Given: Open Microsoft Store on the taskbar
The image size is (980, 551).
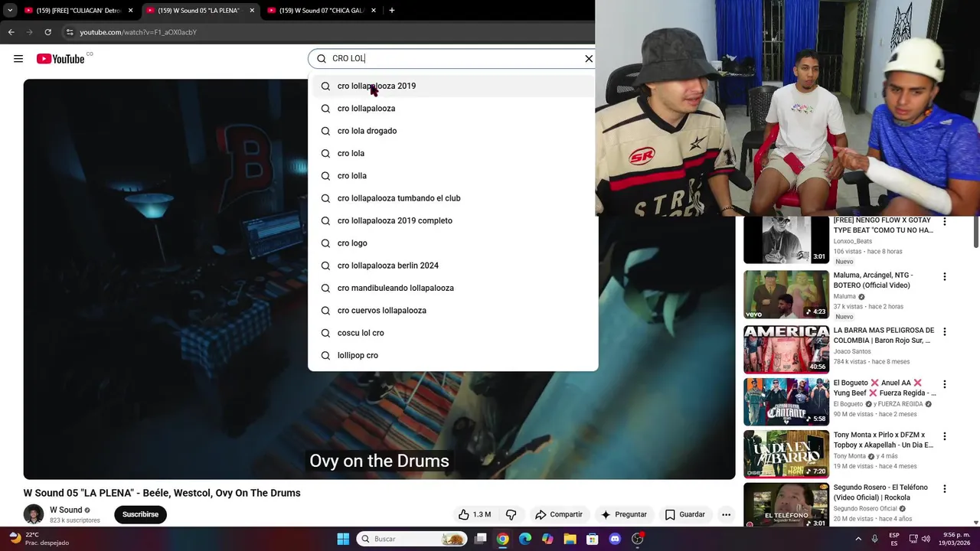Looking at the screenshot, I should point(592,539).
